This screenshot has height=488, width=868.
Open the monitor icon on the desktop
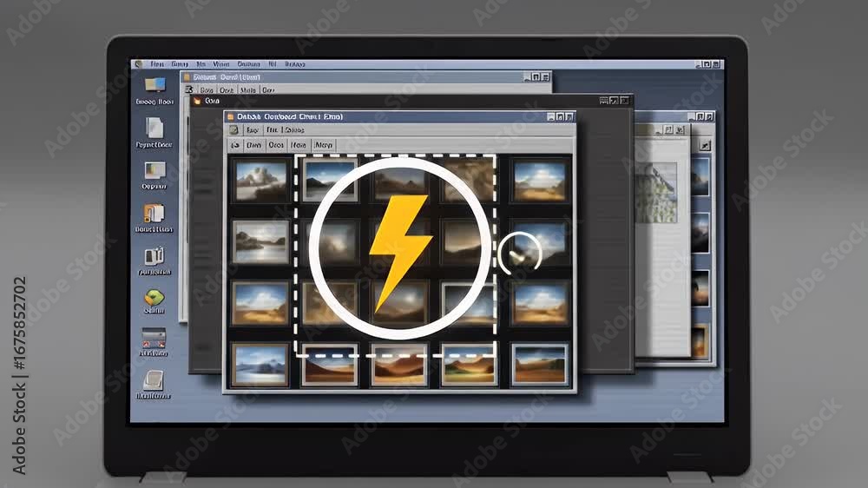click(x=155, y=85)
